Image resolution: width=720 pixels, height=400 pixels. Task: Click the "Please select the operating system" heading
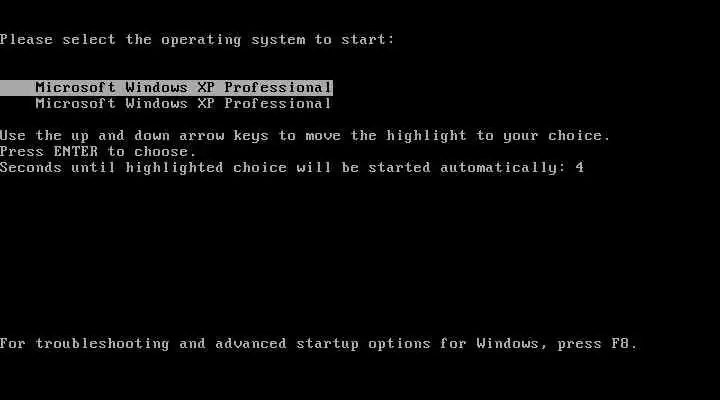(197, 40)
